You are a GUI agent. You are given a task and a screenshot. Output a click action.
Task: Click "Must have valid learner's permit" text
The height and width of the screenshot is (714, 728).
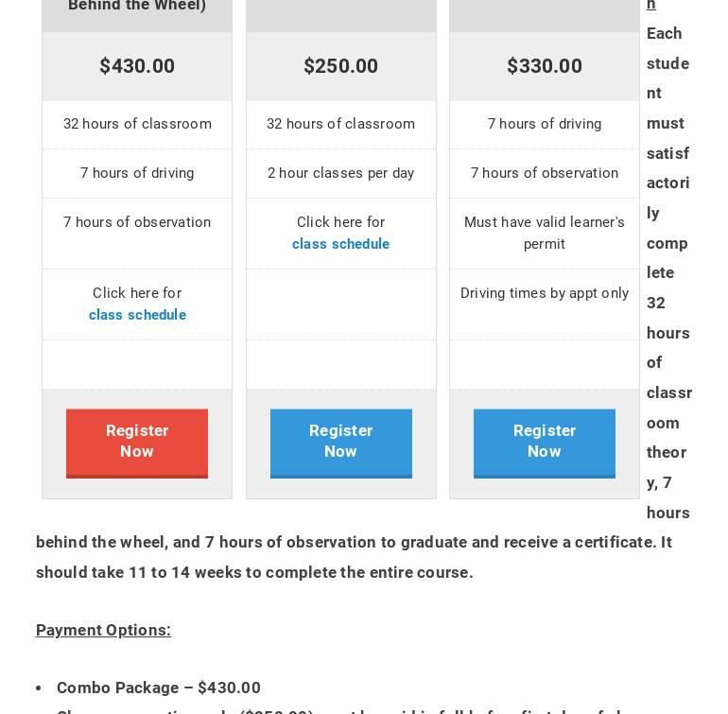pyautogui.click(x=545, y=233)
